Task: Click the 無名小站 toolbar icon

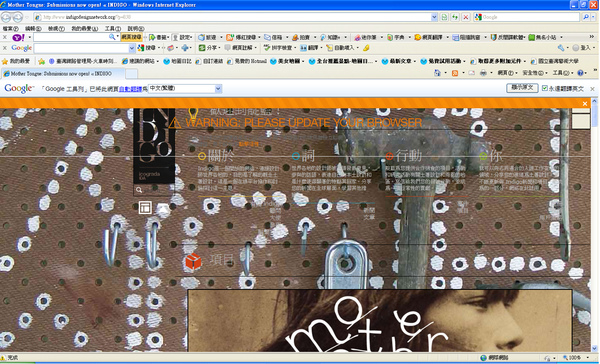Action: pyautogui.click(x=532, y=38)
